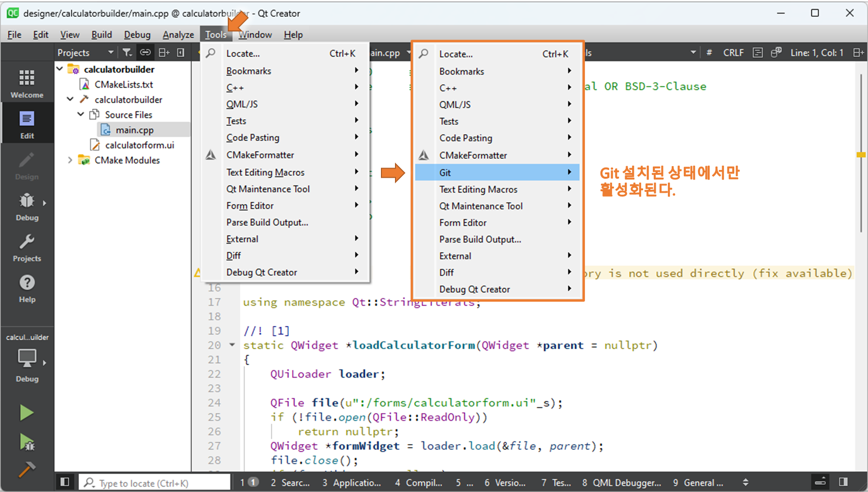Collapse the calculatorbuilder root project node
The width and height of the screenshot is (868, 492).
tap(60, 69)
